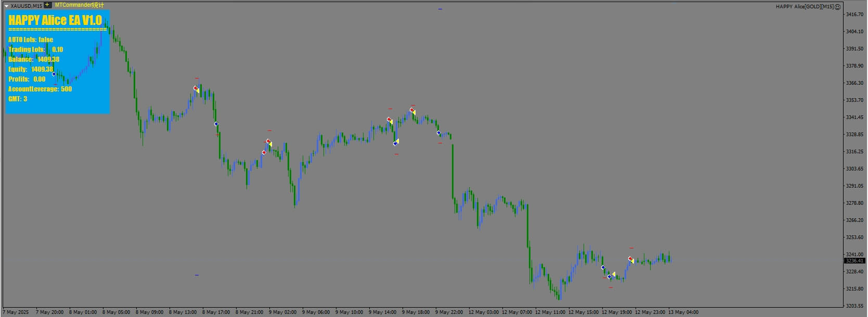This screenshot has height=317, width=868.
Task: Select the MTCommander label at top
Action: [80, 5]
